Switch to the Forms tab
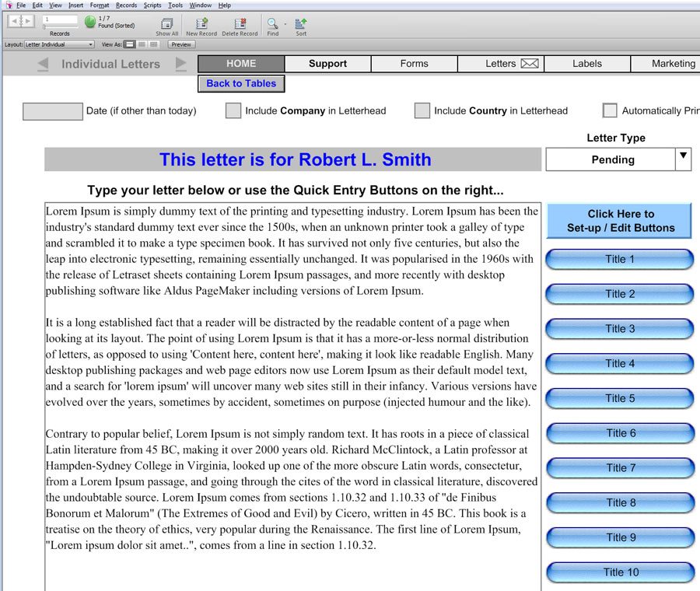Screen dimensions: 700x591 (x=415, y=64)
